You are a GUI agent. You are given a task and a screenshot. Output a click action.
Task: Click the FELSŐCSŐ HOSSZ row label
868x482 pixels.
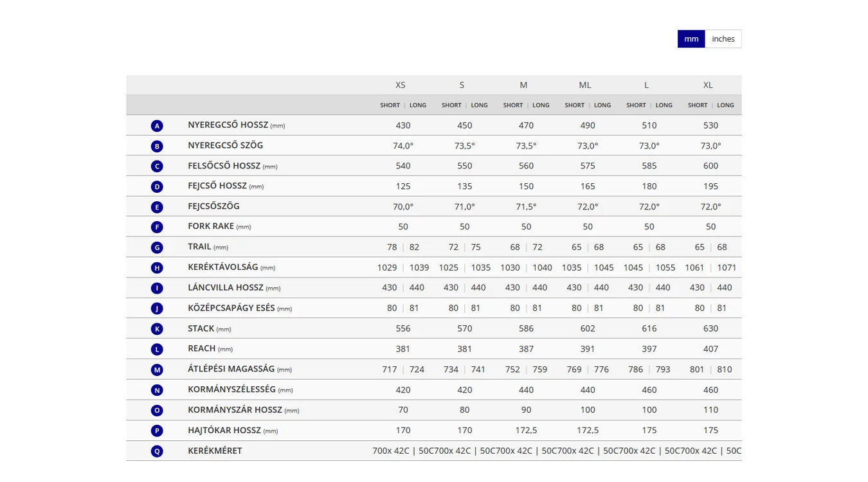pos(233,166)
